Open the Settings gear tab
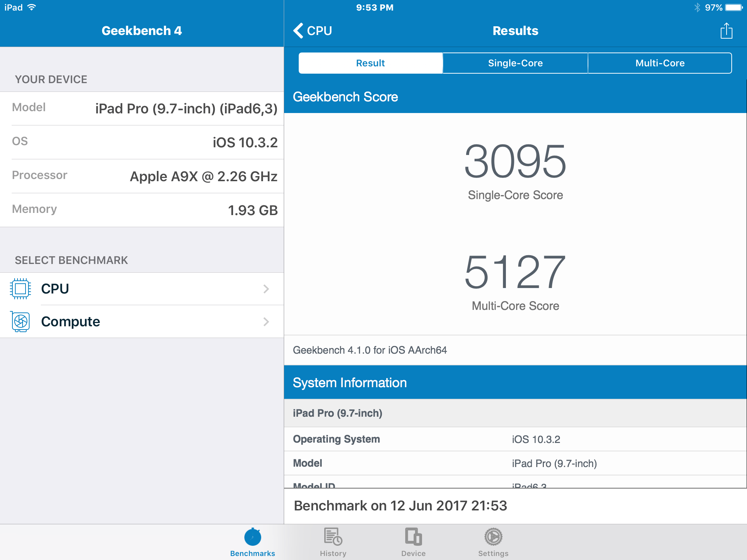The width and height of the screenshot is (747, 560). click(493, 537)
